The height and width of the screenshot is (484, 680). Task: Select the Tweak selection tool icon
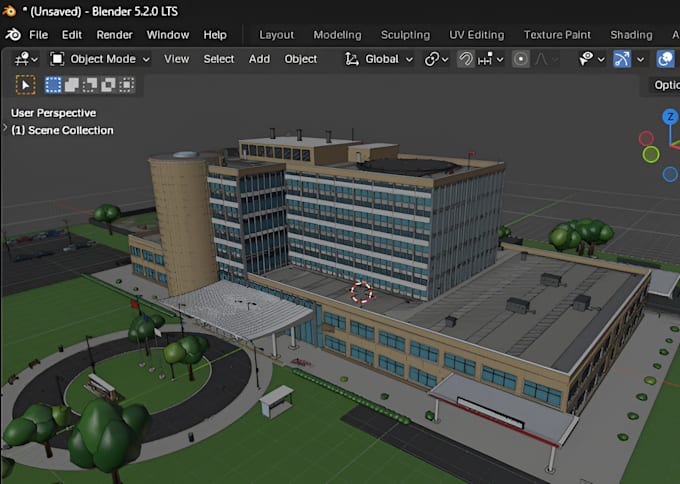[x=26, y=85]
